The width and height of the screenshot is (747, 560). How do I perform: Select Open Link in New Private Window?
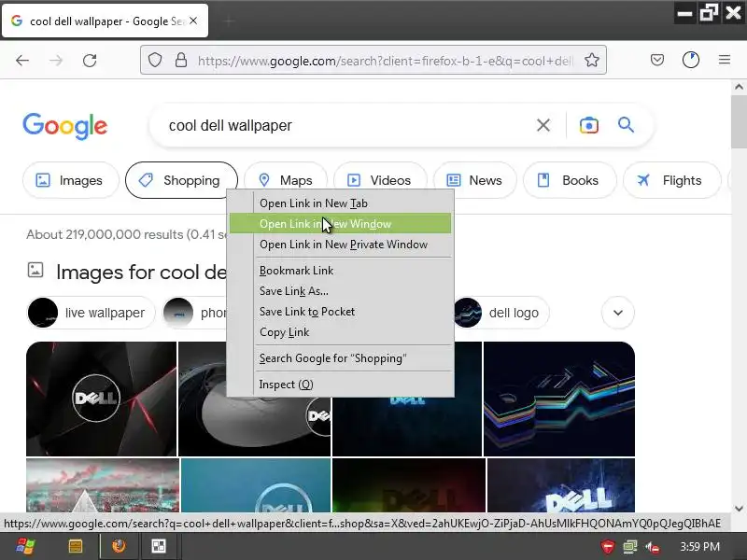pos(340,245)
